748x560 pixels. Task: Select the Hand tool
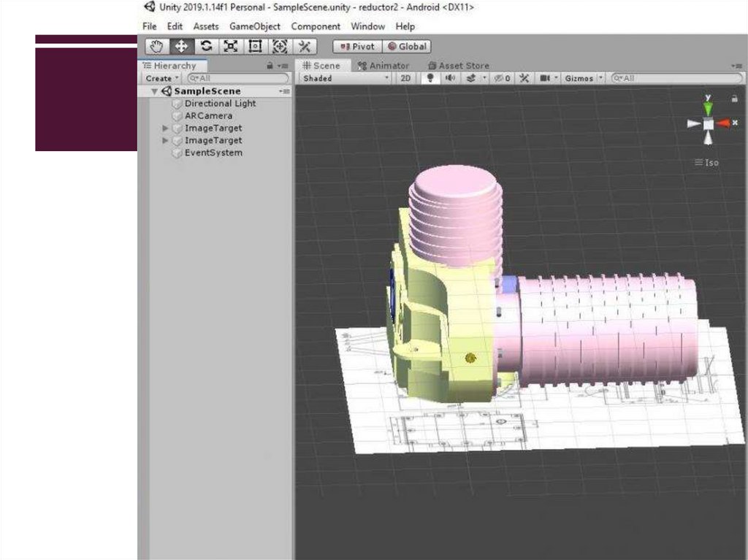click(x=156, y=46)
